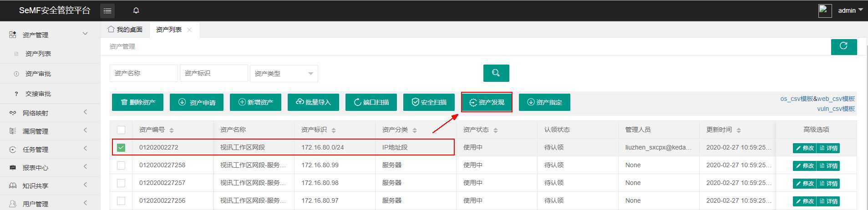Focus the 资产名称 input field
The height and width of the screenshot is (210, 868).
(x=144, y=73)
